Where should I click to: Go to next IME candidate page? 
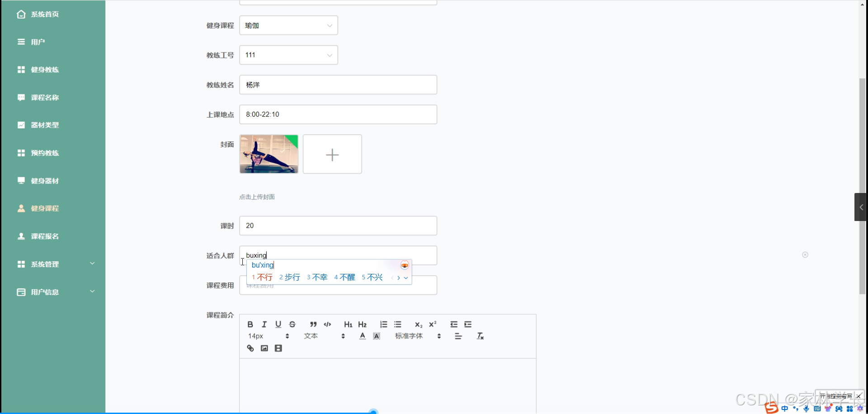[398, 278]
